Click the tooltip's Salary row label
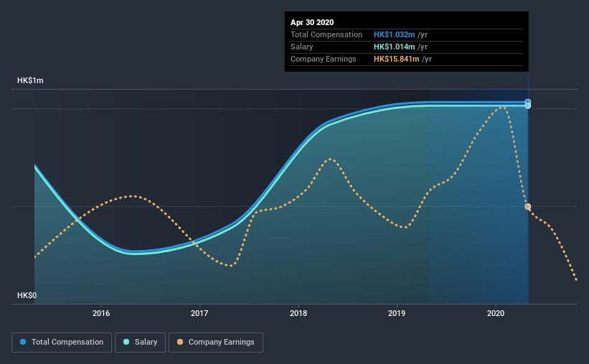 (x=301, y=47)
